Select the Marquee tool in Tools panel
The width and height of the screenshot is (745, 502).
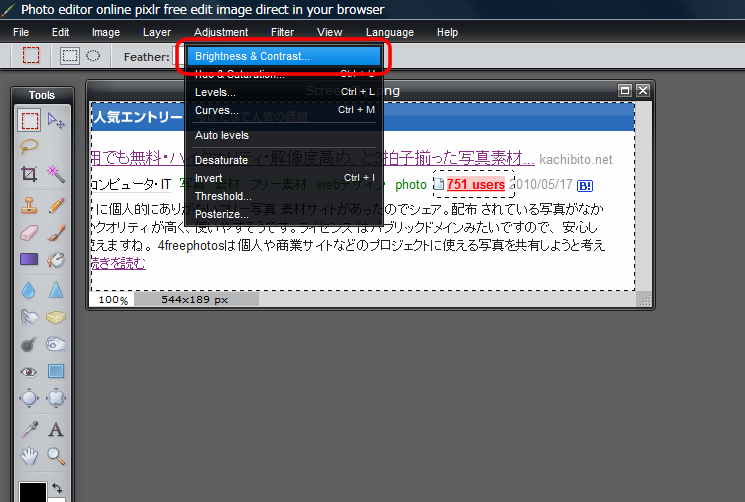point(29,120)
